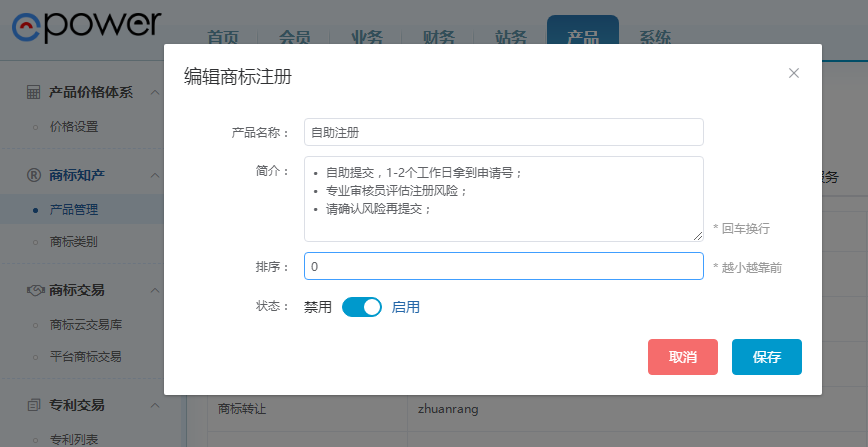
Task: Close the 编辑商标注册 dialog with the X
Action: point(794,73)
